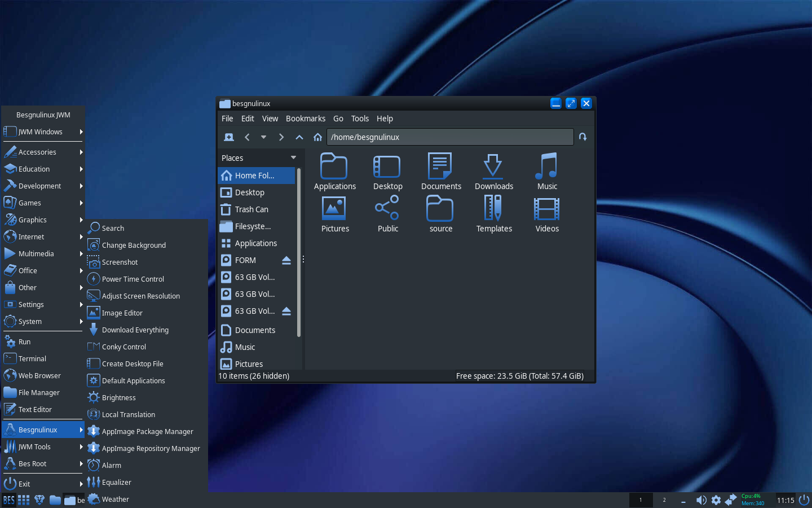Choose Change Background in Besgnulinux submenu
Screen dimensions: 812x508
pyautogui.click(x=147, y=245)
